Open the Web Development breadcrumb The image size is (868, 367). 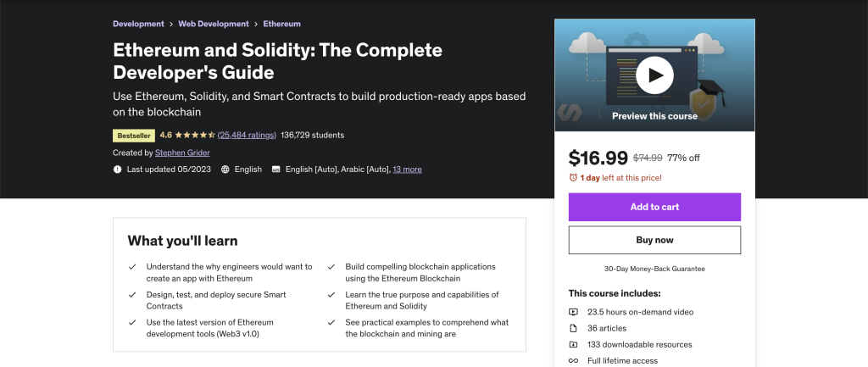point(214,24)
